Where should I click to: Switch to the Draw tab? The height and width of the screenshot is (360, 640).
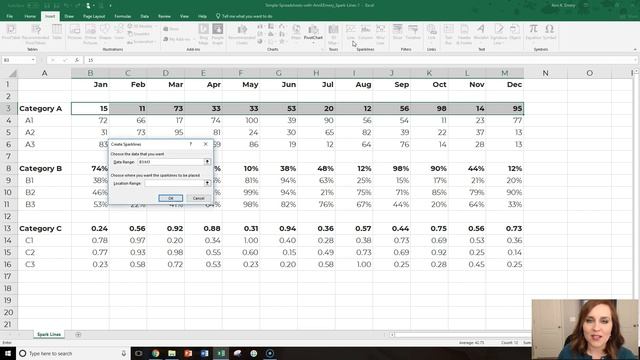[69, 16]
